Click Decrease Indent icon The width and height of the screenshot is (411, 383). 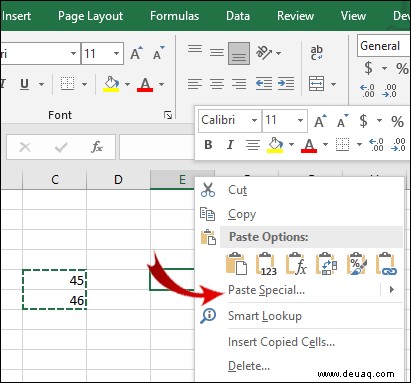click(264, 84)
